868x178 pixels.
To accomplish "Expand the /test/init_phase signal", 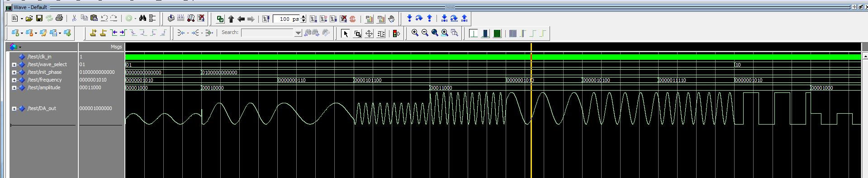I will point(14,72).
